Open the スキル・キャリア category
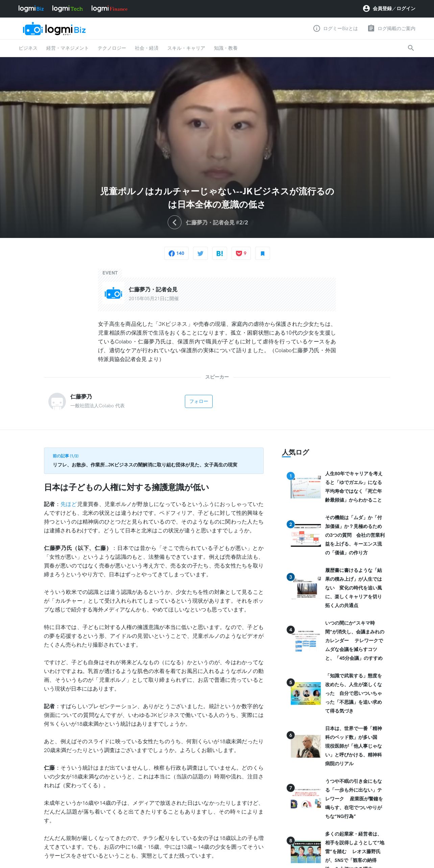 pos(186,48)
